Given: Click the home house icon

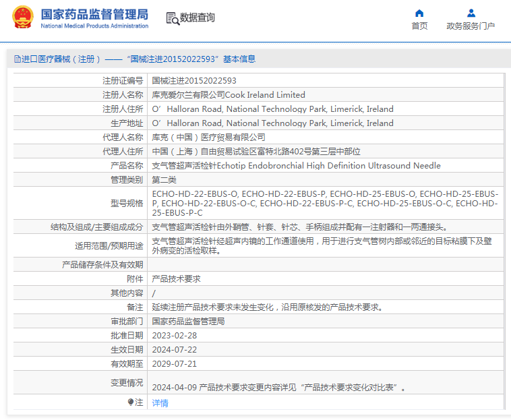Looking at the screenshot, I should 419,13.
